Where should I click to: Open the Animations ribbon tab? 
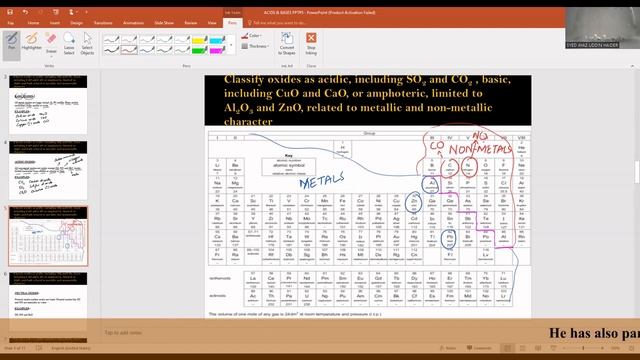tap(133, 23)
